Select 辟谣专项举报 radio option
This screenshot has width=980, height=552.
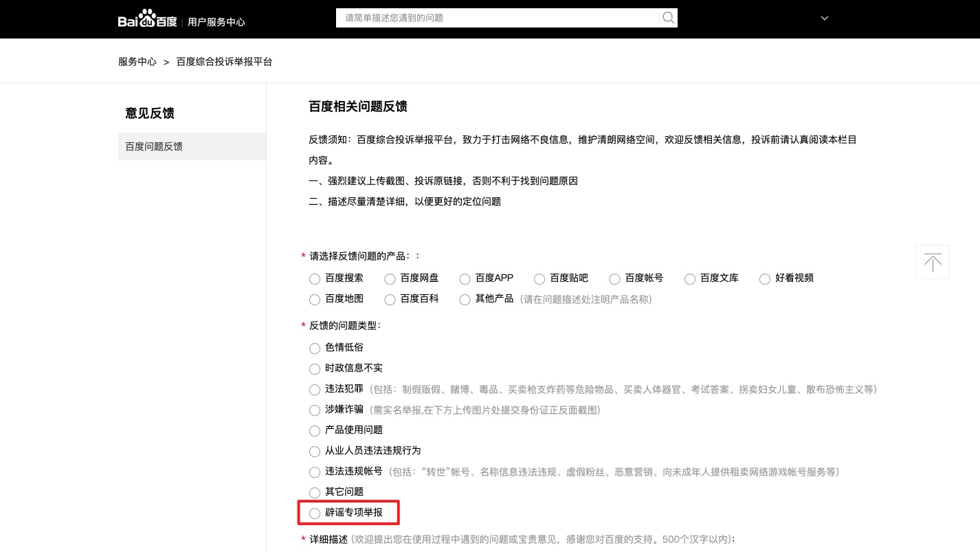[315, 514]
